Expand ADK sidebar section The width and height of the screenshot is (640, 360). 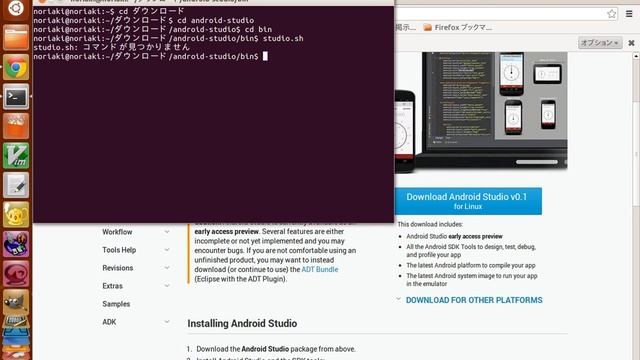coord(167,322)
